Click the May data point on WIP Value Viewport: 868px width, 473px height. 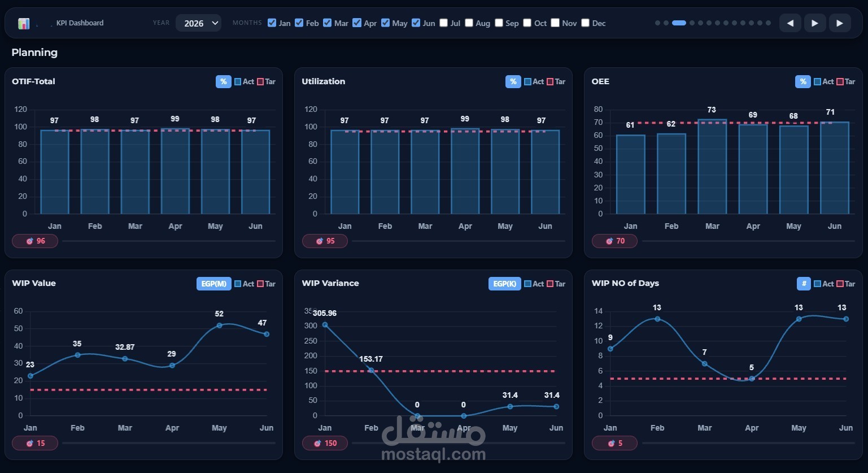219,326
